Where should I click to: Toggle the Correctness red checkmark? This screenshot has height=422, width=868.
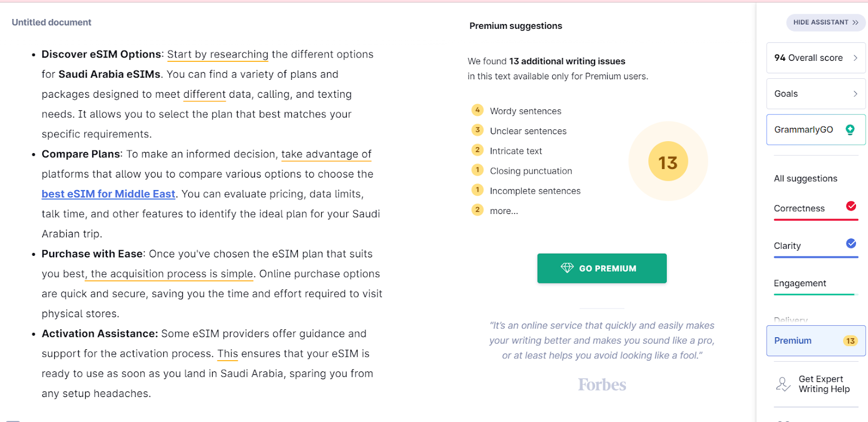(x=851, y=206)
